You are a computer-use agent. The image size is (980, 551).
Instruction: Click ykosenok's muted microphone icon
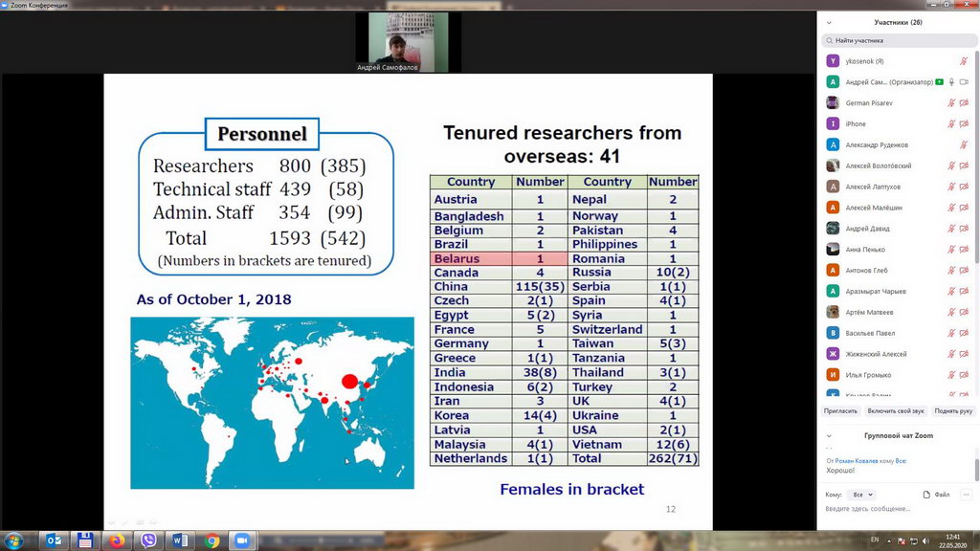tap(964, 61)
